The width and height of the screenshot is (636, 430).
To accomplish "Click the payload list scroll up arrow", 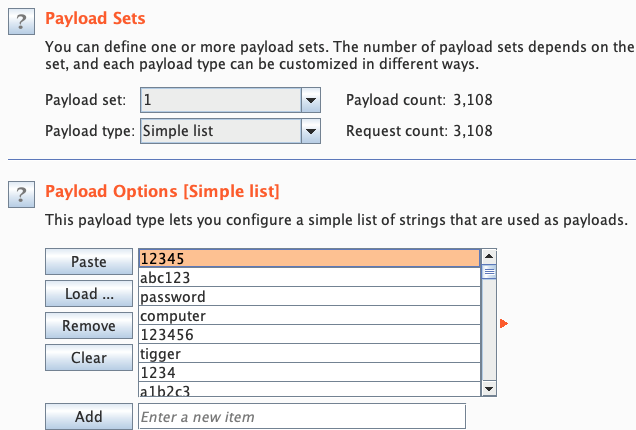I will pos(490,256).
